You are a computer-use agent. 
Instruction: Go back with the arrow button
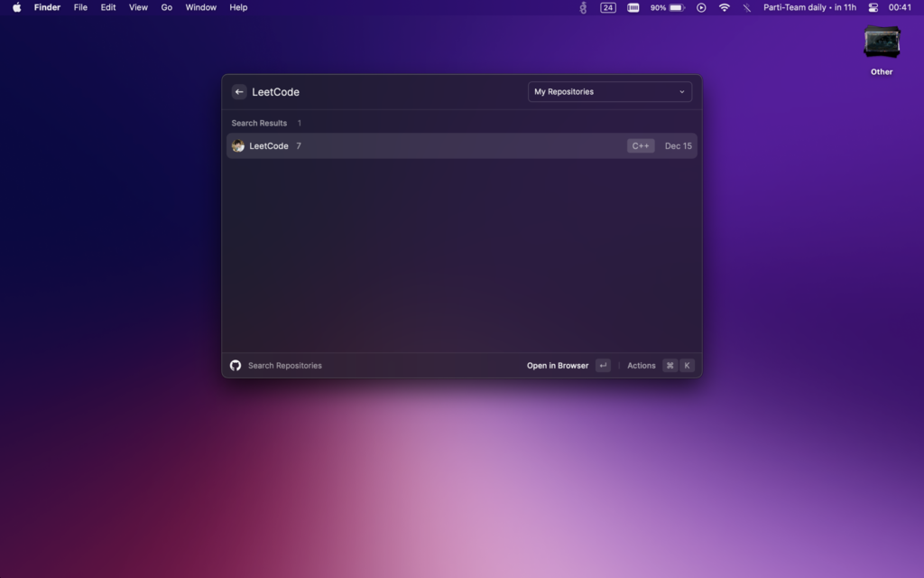coord(238,92)
